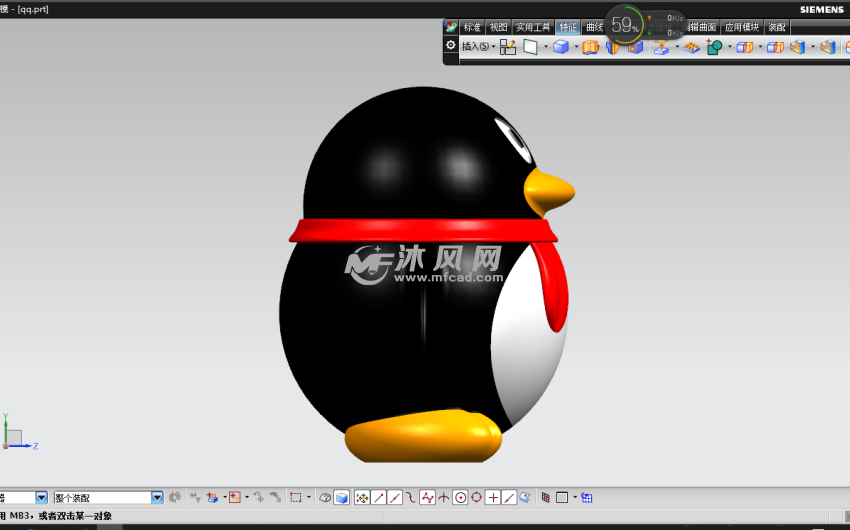Image resolution: width=850 pixels, height=530 pixels.
Task: Toggle the enable snap points button
Action: pyautogui.click(x=362, y=497)
